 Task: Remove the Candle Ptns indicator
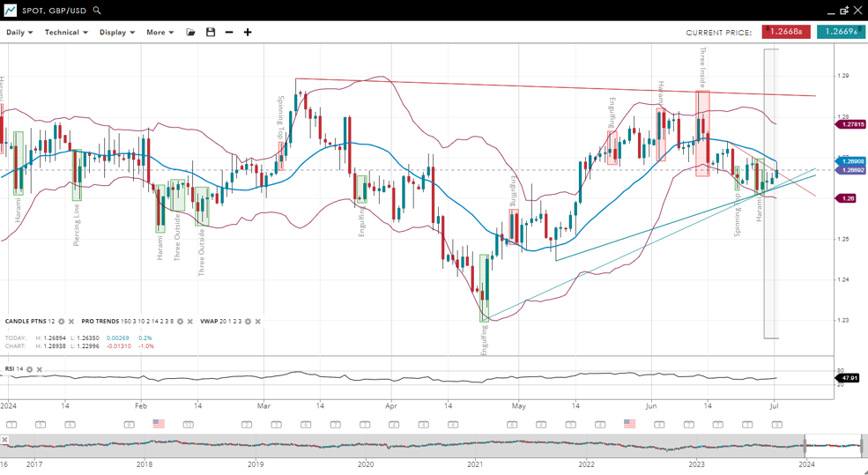[x=71, y=322]
